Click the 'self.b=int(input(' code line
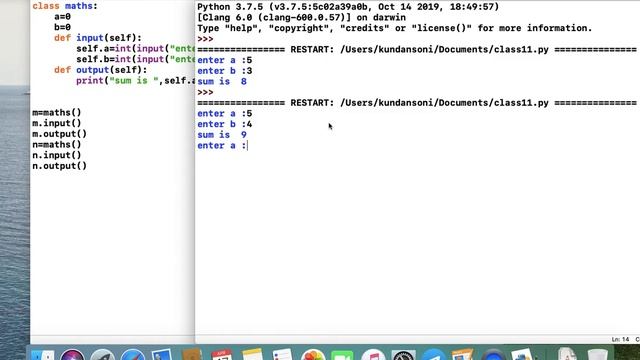This screenshot has height=360, width=640. coord(135,59)
